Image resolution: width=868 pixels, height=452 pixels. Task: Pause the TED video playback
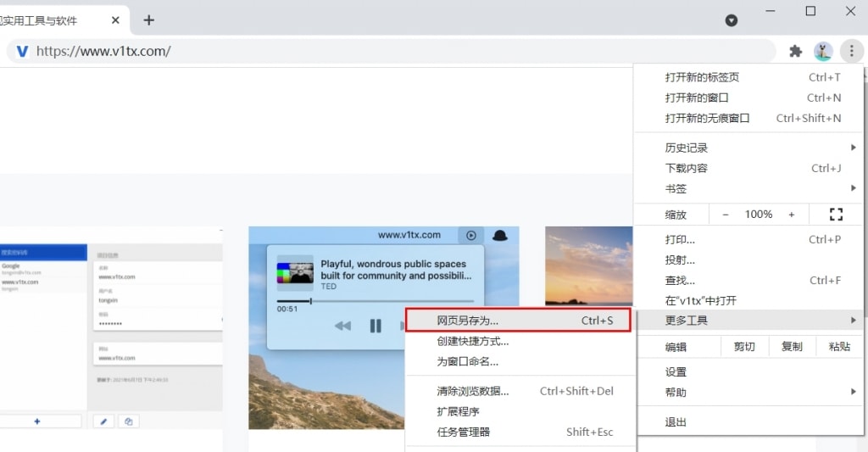click(x=376, y=326)
